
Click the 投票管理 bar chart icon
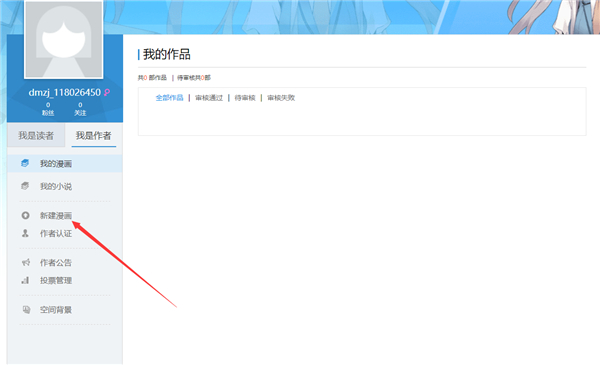(x=25, y=280)
